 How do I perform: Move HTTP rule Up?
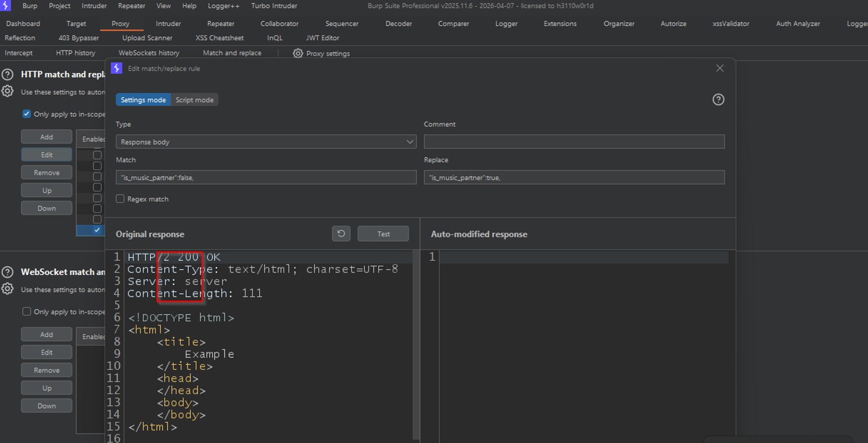47,190
